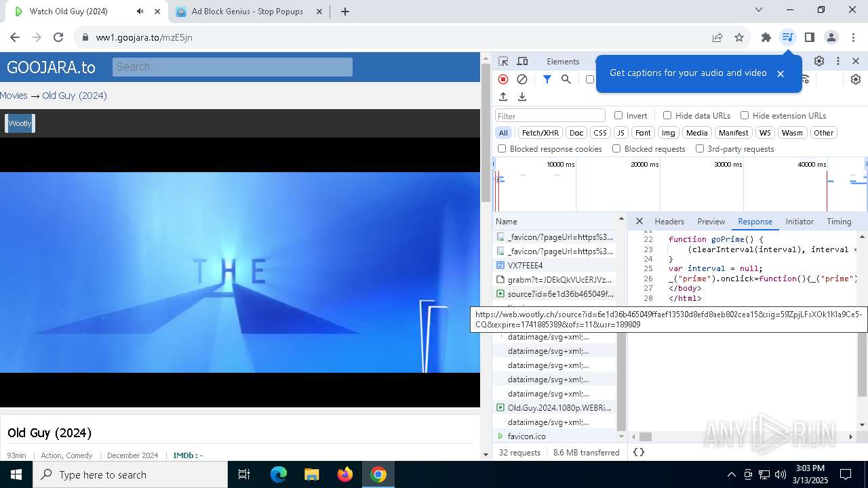Open DevTools settings gear

819,61
